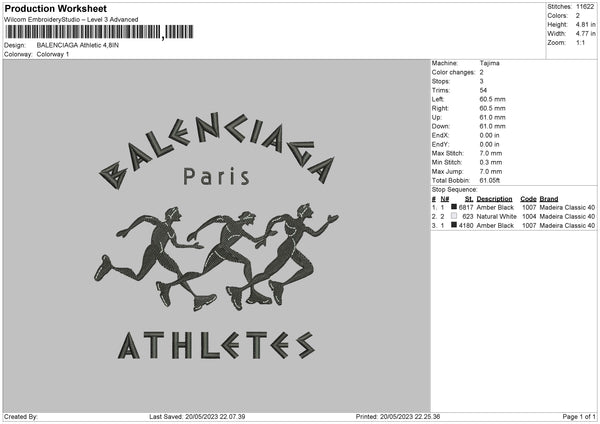600x424 pixels.
Task: Click the 'Production Worksheet' title
Action: (x=55, y=8)
